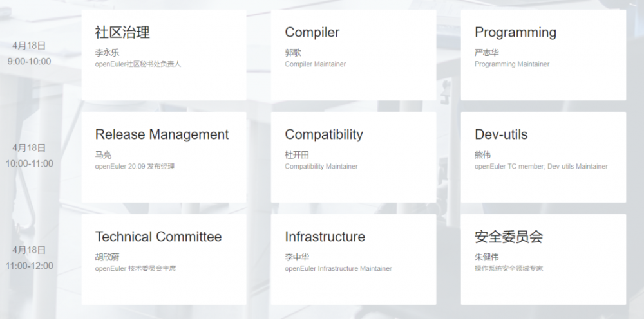The width and height of the screenshot is (644, 319).
Task: Open the Dev-utils session title
Action: [500, 134]
